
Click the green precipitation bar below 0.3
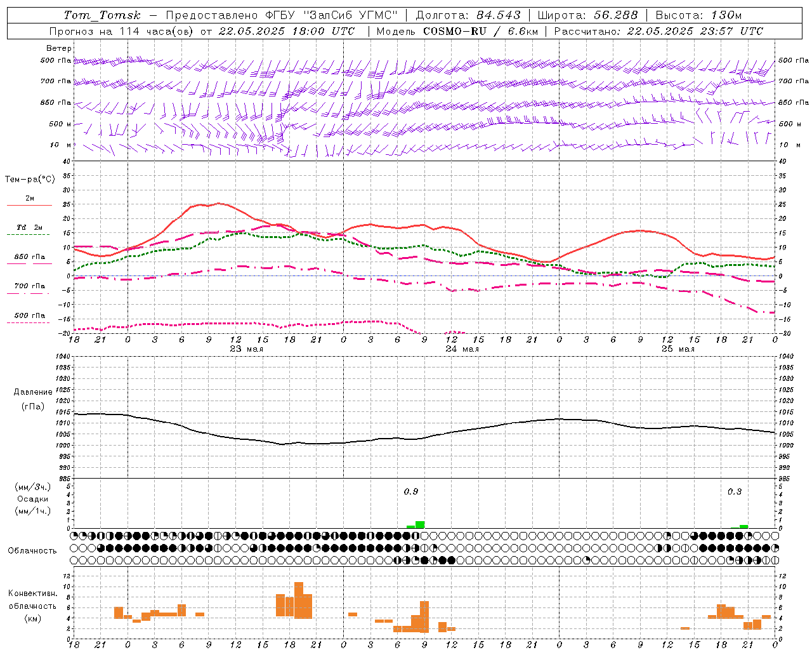pyautogui.click(x=743, y=527)
